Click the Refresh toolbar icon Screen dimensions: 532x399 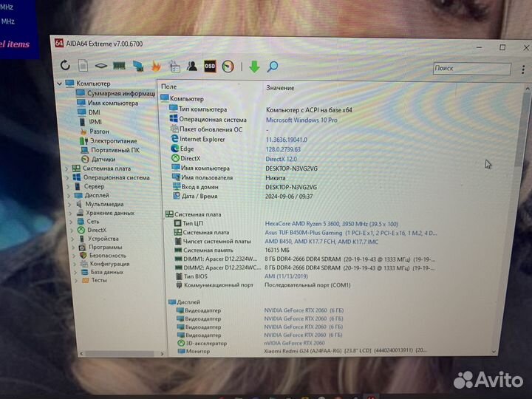click(65, 65)
